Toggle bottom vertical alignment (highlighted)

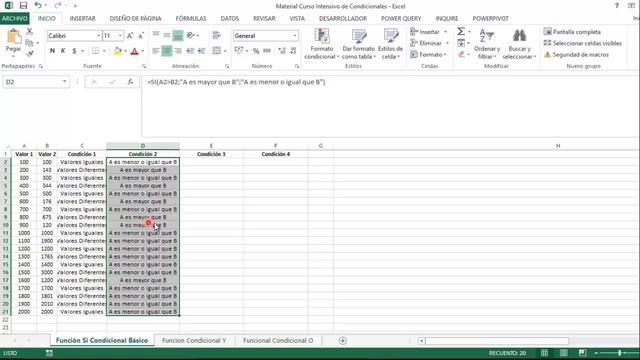178,36
